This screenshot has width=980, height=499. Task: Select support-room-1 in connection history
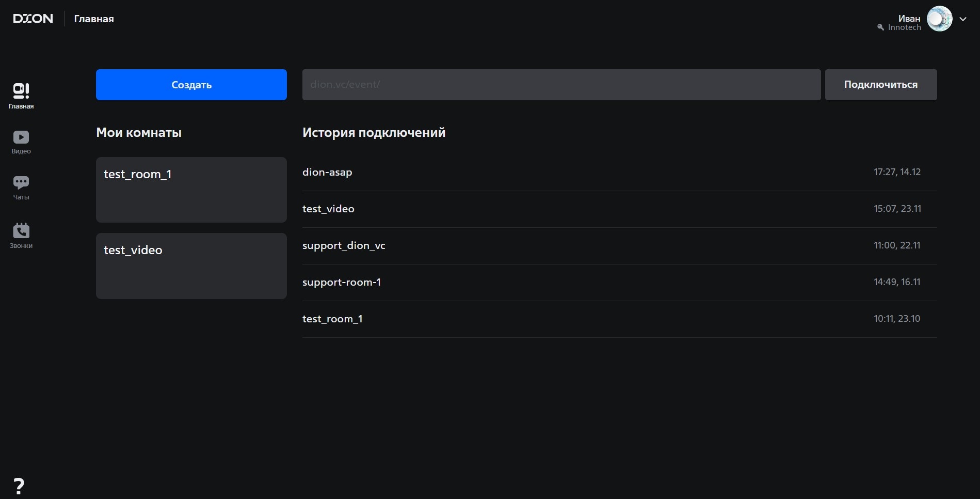(x=619, y=283)
